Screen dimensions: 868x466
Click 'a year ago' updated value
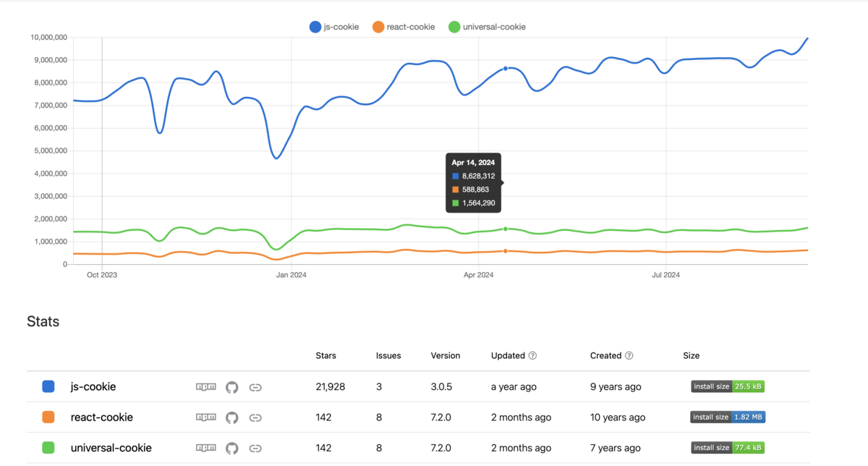point(514,387)
